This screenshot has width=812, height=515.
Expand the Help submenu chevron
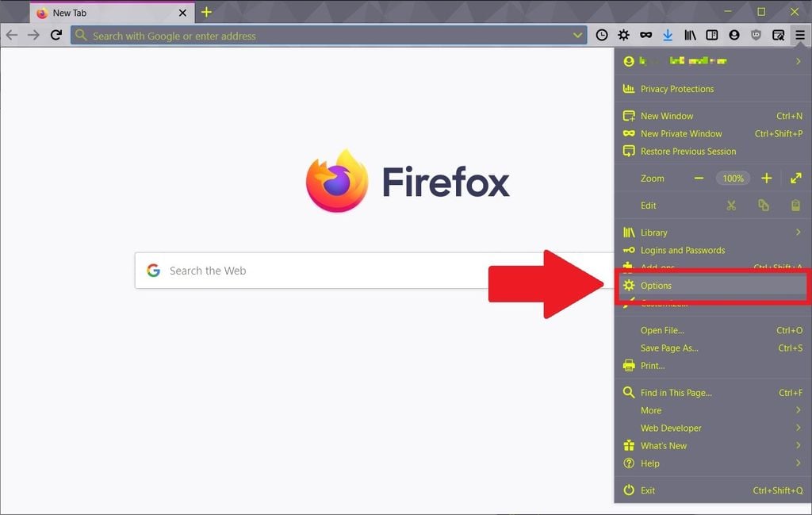click(x=798, y=463)
